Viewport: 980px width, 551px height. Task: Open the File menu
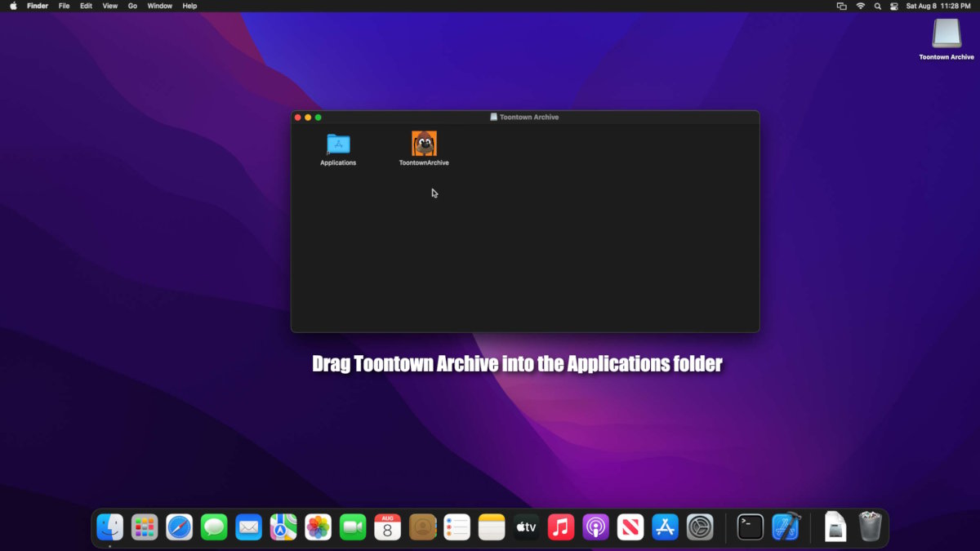pyautogui.click(x=64, y=6)
